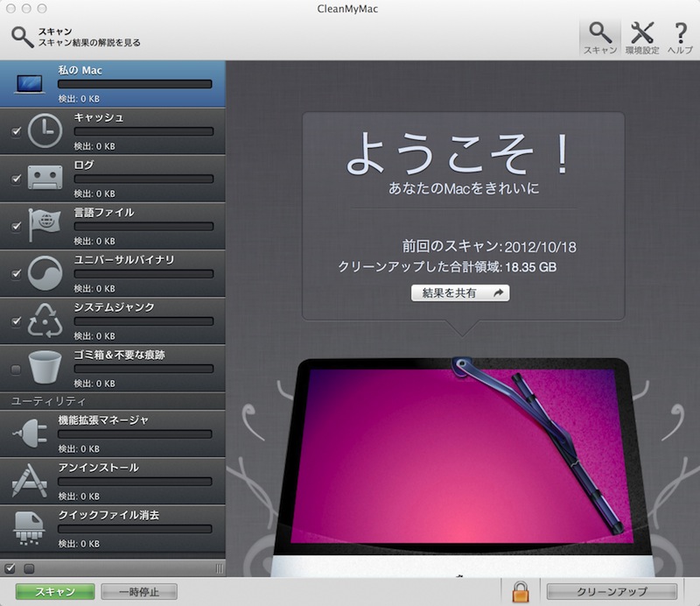Click the システムジャンク recycle icon

[x=45, y=321]
